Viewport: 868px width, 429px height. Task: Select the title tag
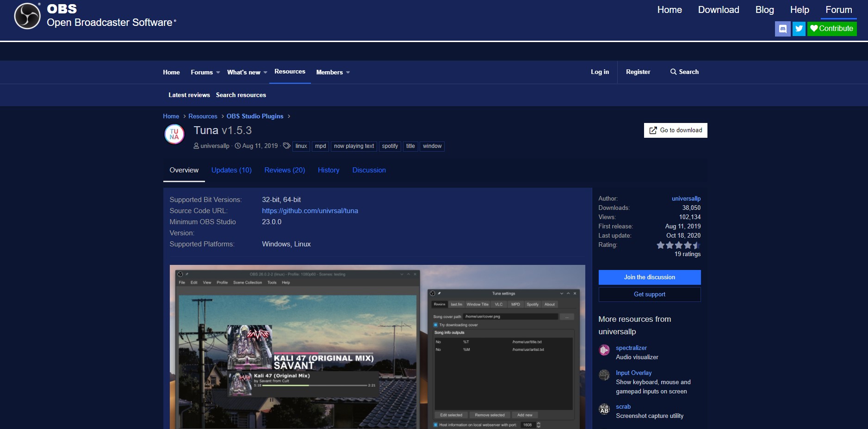coord(410,146)
